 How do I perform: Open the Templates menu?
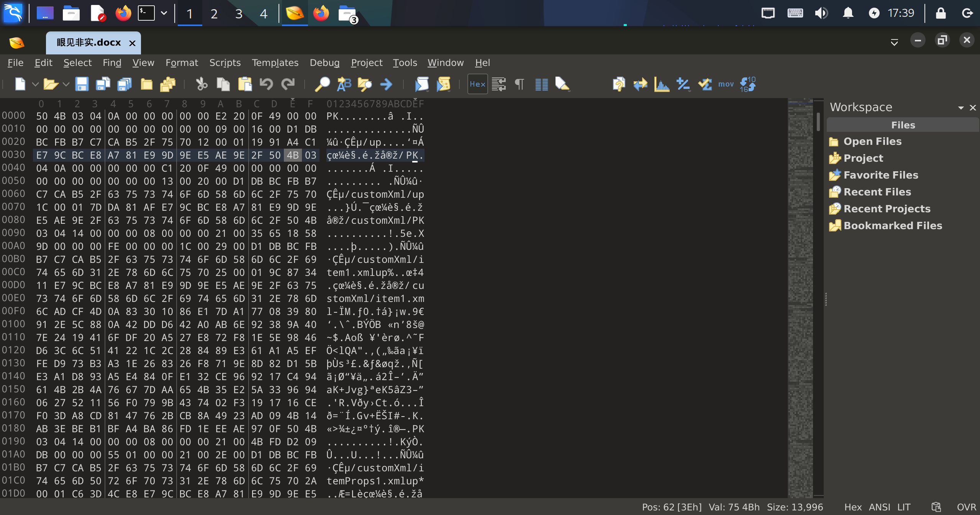pyautogui.click(x=275, y=62)
